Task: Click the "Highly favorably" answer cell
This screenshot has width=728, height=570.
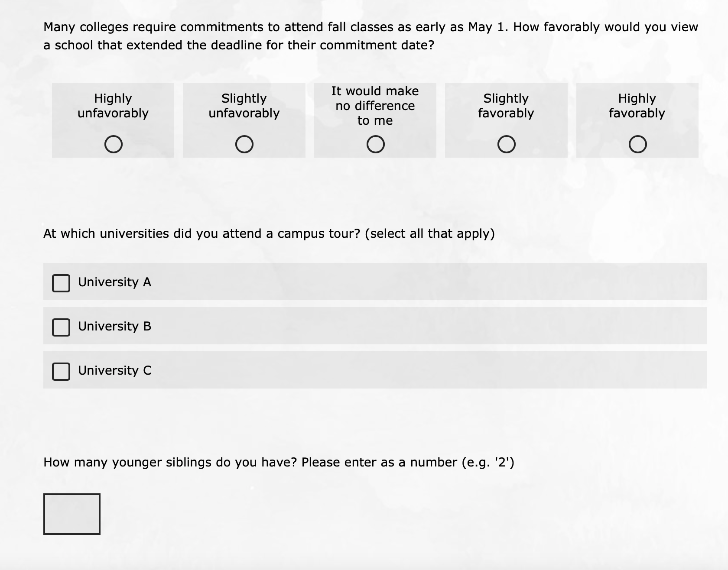Action: (x=637, y=120)
